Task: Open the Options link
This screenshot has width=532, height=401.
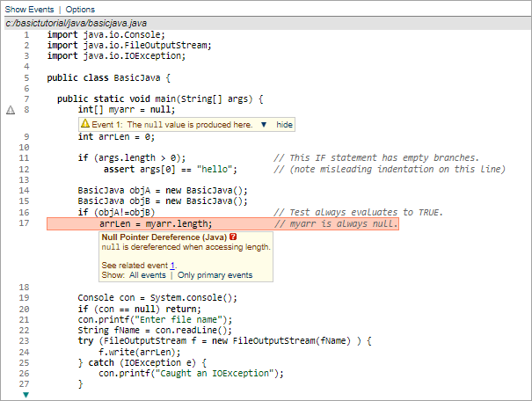Action: click(x=80, y=10)
